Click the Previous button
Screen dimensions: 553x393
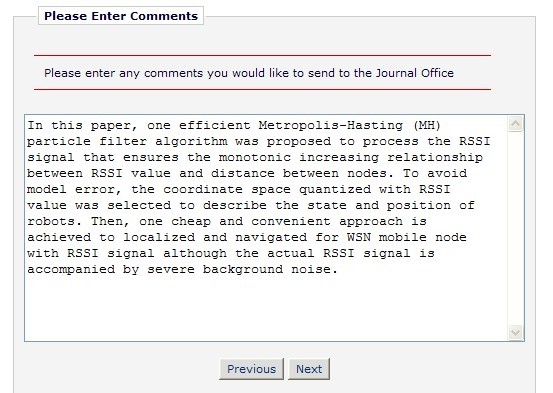[251, 369]
